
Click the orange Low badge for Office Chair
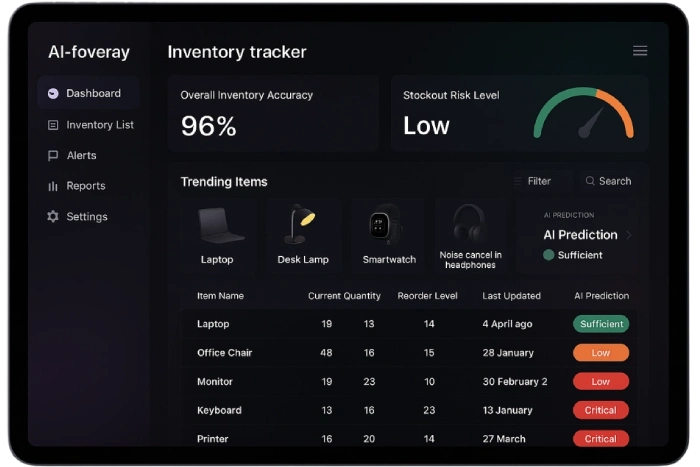pos(601,353)
